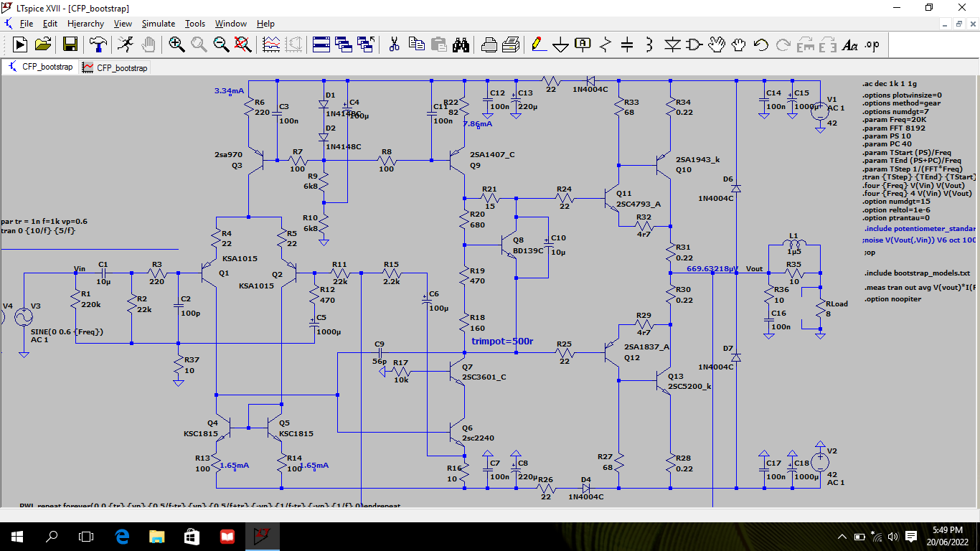Open the Simulate menu

158,24
